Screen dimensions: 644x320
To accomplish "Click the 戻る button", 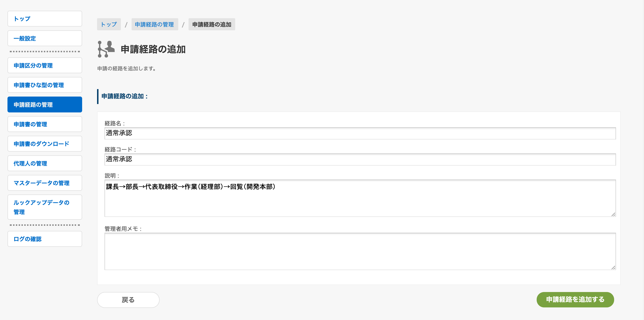I will [x=128, y=300].
